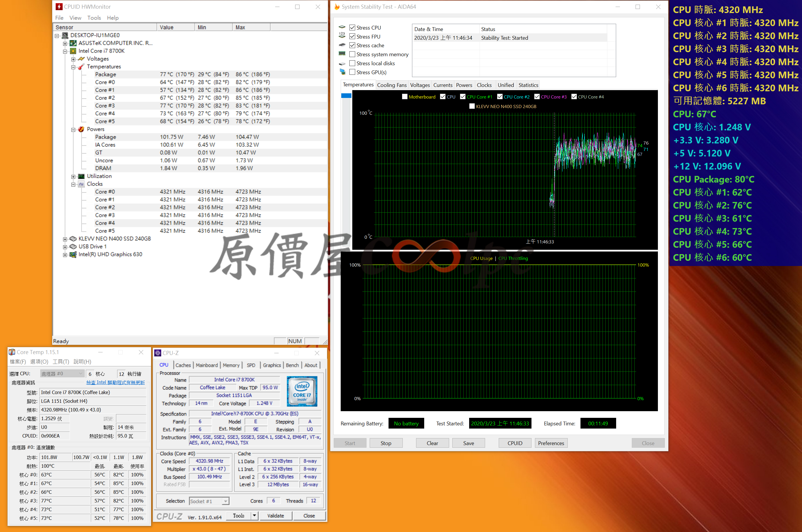Screen dimensions: 802x532
Task: Uncheck the Stress cache checkbox
Action: point(352,45)
